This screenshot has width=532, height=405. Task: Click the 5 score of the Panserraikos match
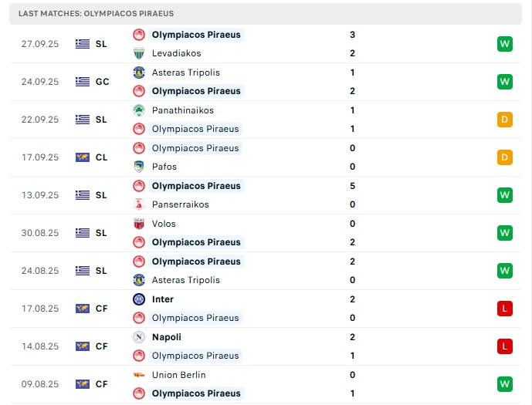352,186
